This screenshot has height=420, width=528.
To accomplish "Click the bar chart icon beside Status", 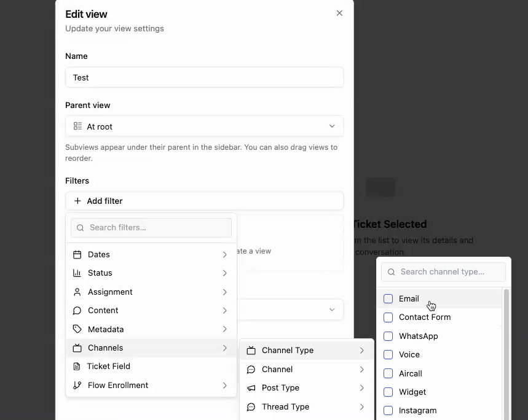I will tap(77, 273).
